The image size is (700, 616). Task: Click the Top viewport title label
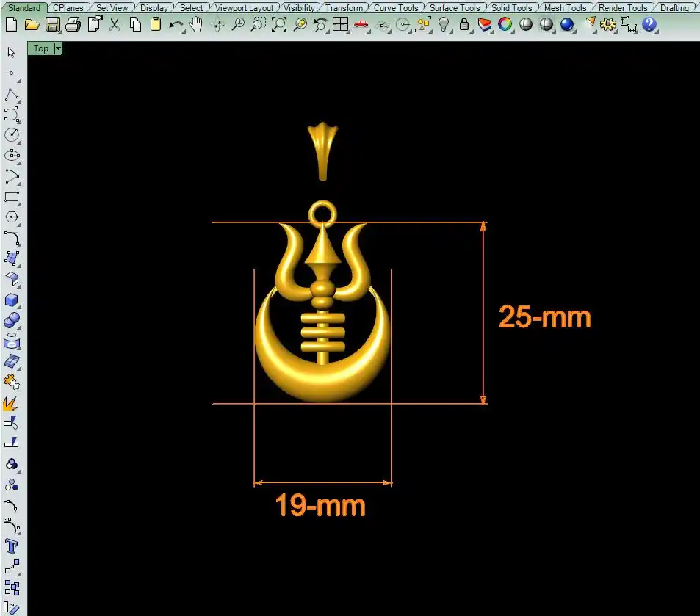[x=41, y=48]
